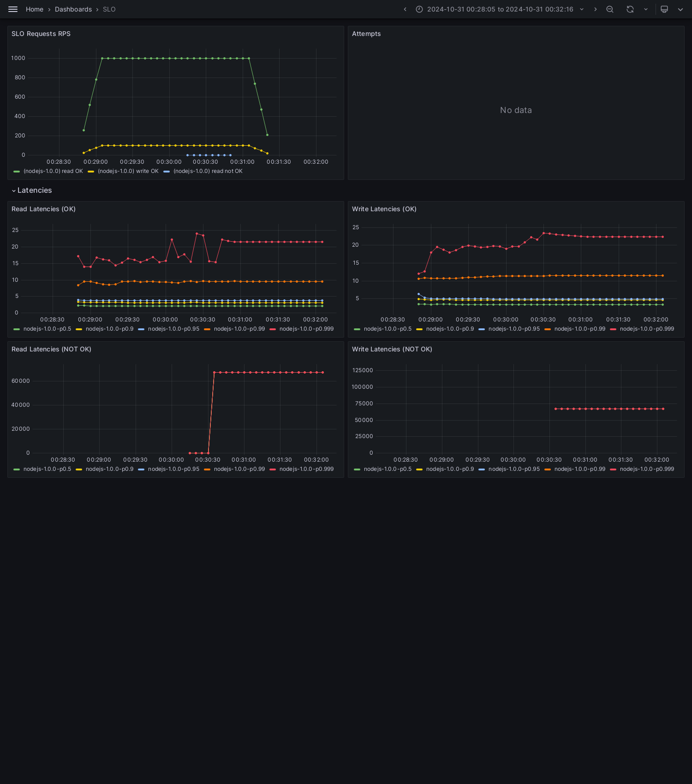Image resolution: width=692 pixels, height=784 pixels.
Task: Shift time range backward
Action: [x=405, y=9]
